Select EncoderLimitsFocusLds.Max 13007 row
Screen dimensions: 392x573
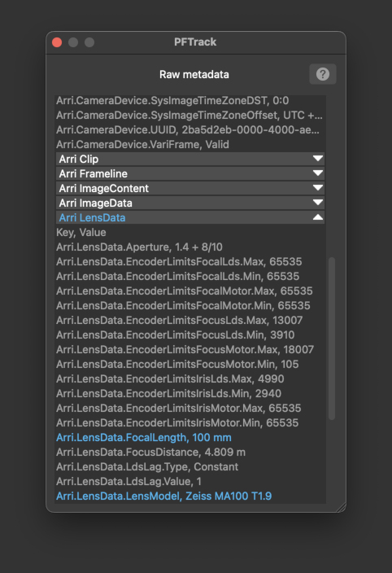click(190, 320)
